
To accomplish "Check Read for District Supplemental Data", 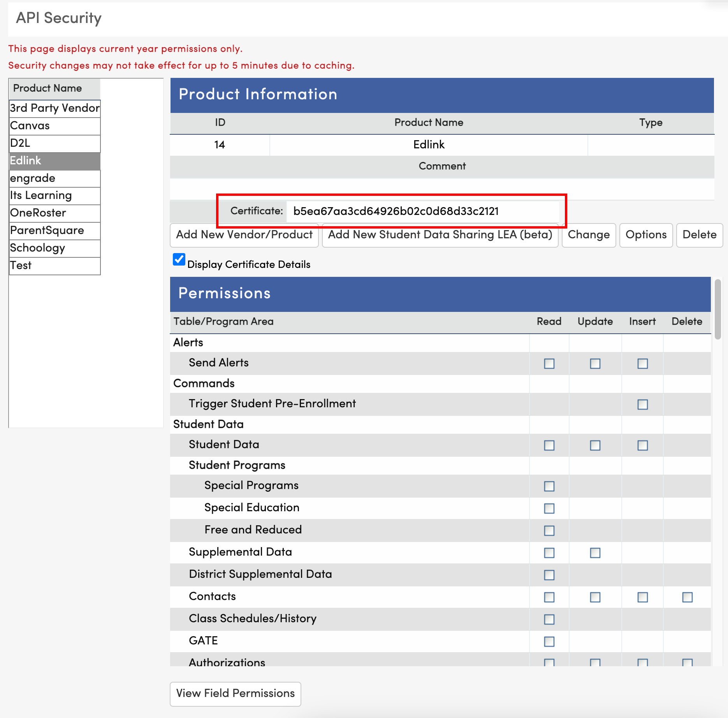I will pos(549,575).
